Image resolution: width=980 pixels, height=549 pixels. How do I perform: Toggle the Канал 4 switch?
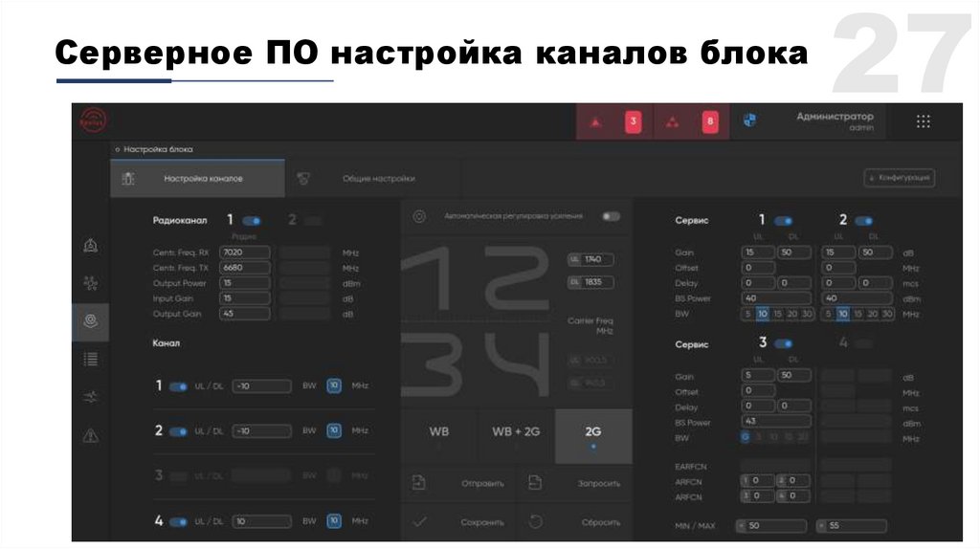[178, 521]
